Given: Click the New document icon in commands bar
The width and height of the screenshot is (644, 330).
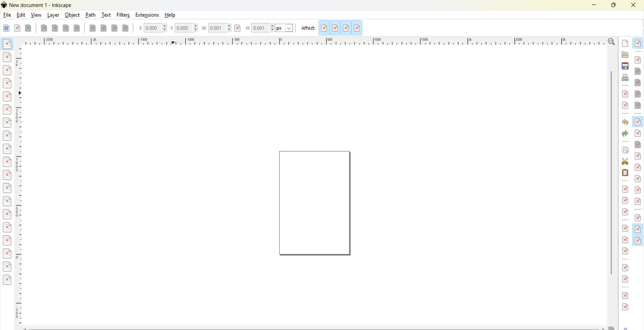Looking at the screenshot, I should click(625, 44).
